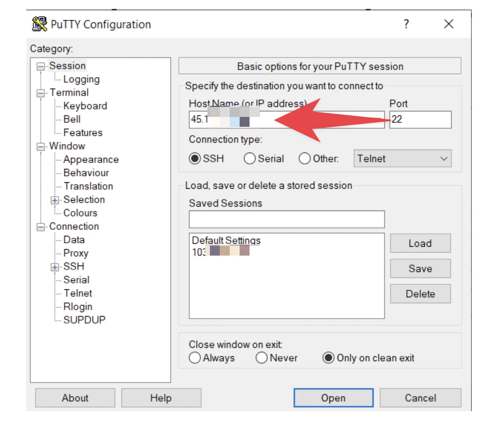Focus the Port input field
Image resolution: width=504 pixels, height=427 pixels.
(420, 119)
